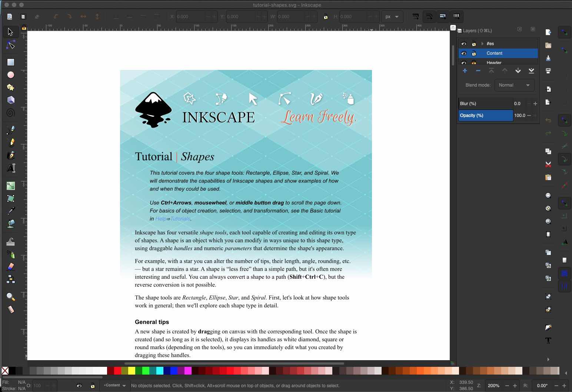572x392 pixels.
Task: Toggle visibility of the Header layer
Action: [x=463, y=63]
